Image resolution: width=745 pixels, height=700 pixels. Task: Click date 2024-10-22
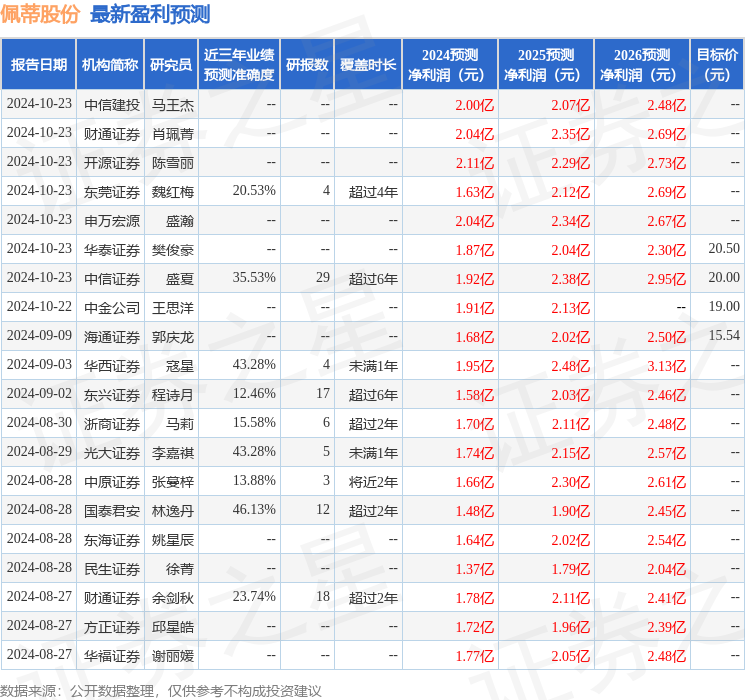tap(39, 307)
